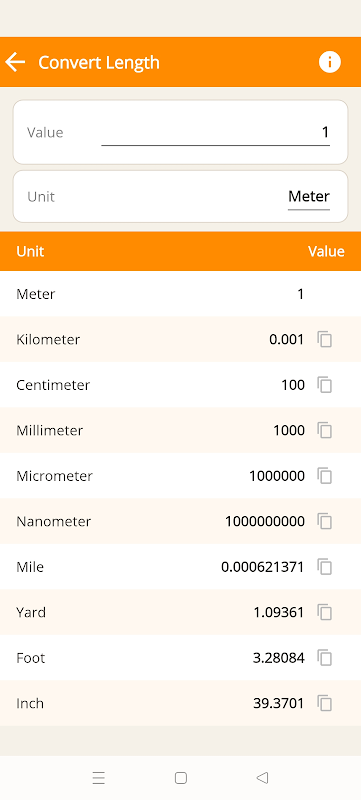This screenshot has height=800, width=361.
Task: Open the info icon in header
Action: (329, 62)
